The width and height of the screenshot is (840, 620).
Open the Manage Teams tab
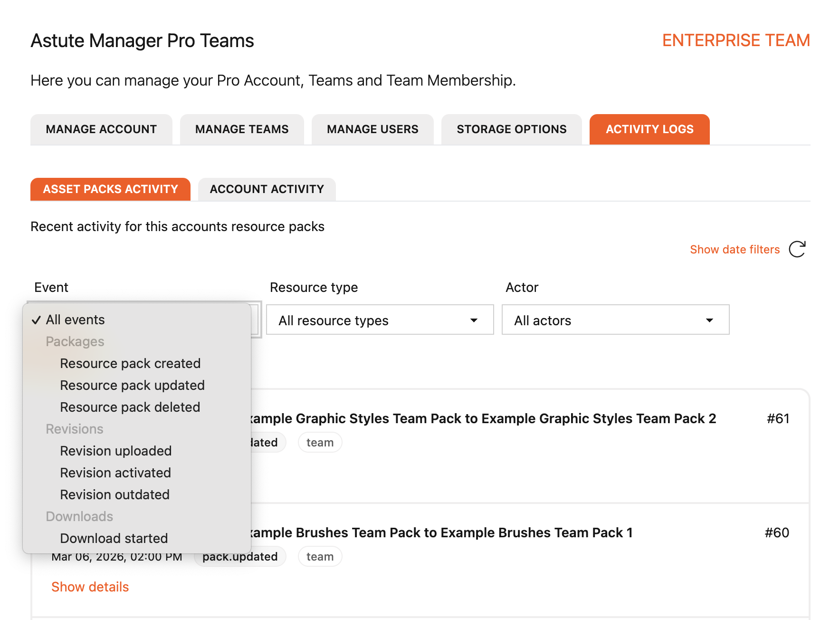[241, 129]
